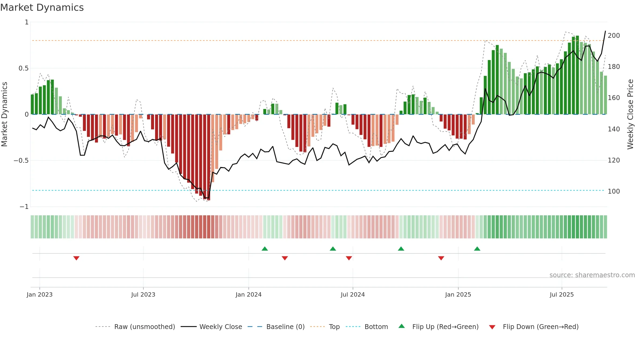The height and width of the screenshot is (362, 644).
Task: Toggle the Top legend entry
Action: (325, 327)
